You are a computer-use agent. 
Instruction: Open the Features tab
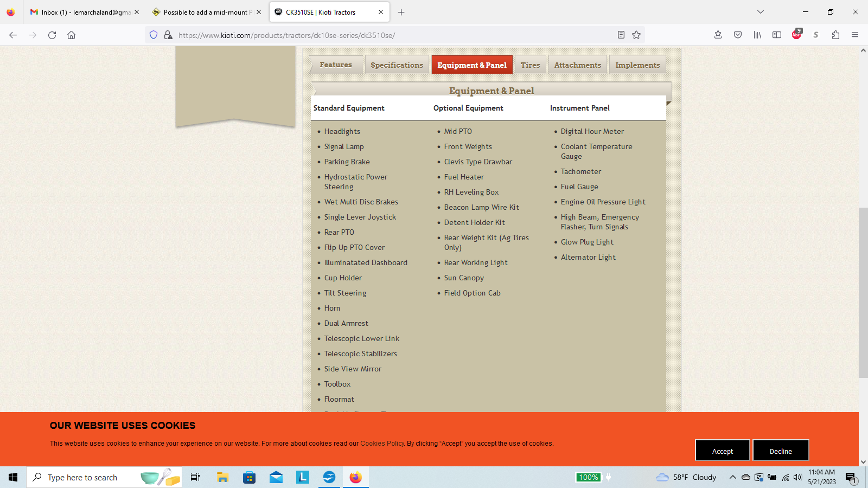tap(335, 65)
